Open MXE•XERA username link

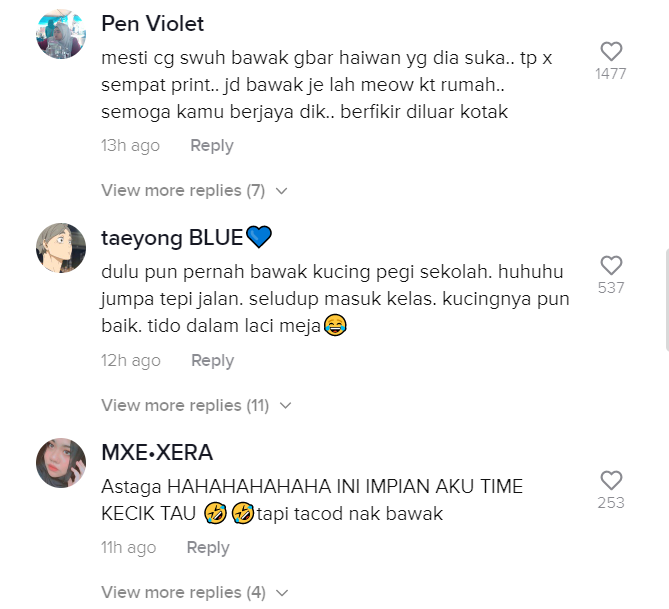[157, 452]
